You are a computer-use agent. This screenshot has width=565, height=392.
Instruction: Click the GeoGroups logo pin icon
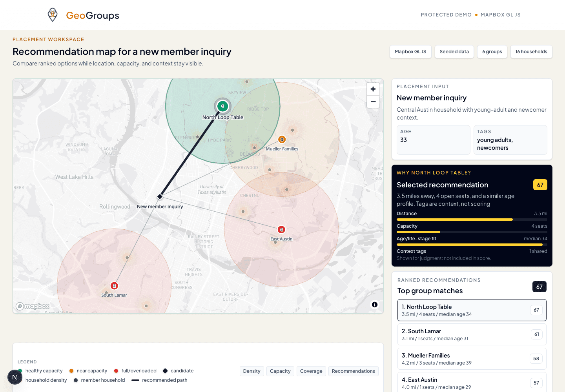pyautogui.click(x=53, y=15)
